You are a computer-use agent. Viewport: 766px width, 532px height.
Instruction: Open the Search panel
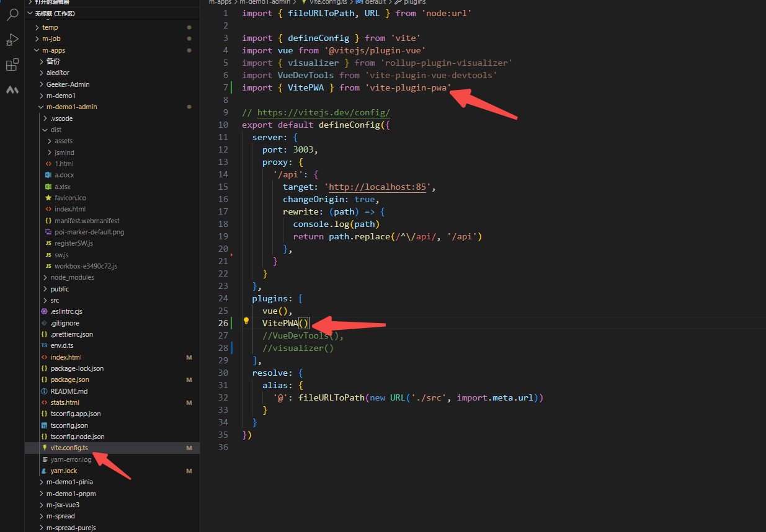[x=12, y=15]
